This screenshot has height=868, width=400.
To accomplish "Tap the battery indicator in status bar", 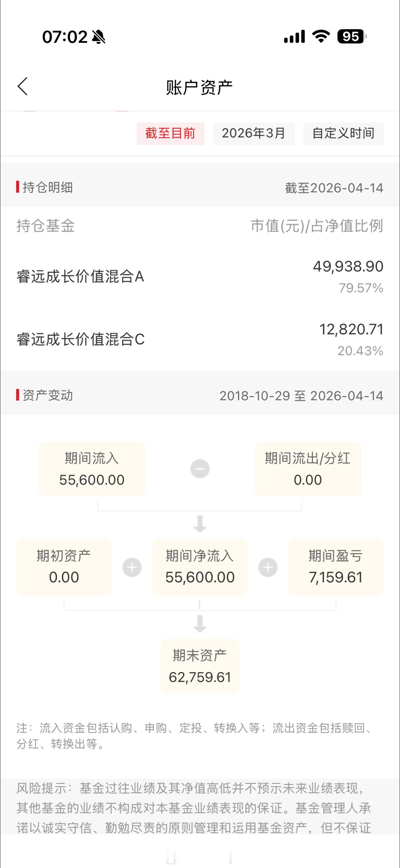I will (352, 36).
